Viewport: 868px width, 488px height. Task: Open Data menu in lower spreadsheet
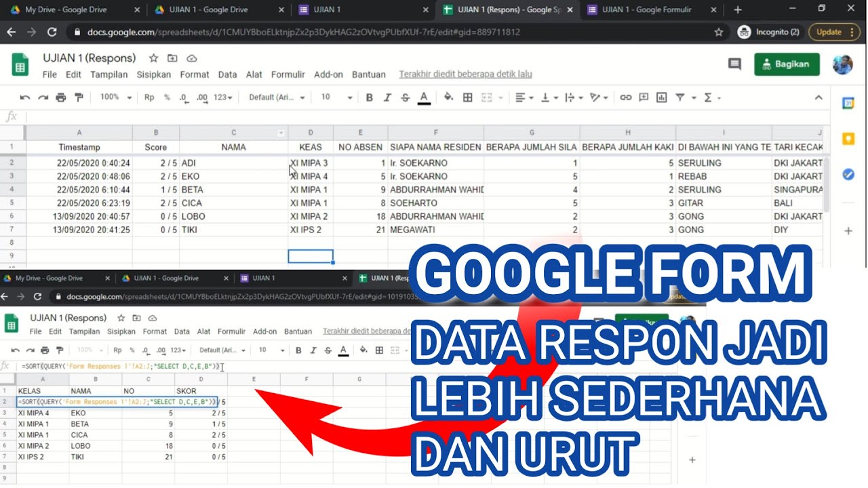coord(182,331)
